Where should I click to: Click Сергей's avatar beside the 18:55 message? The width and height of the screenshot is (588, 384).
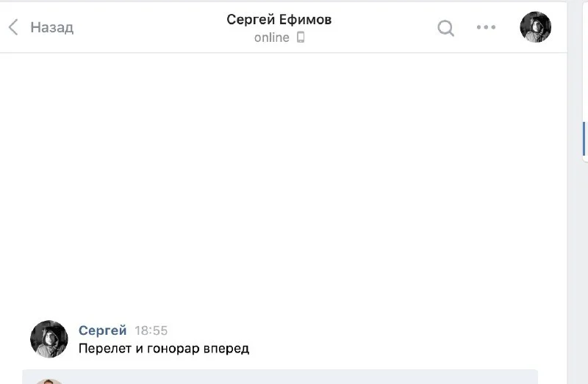[x=49, y=338]
